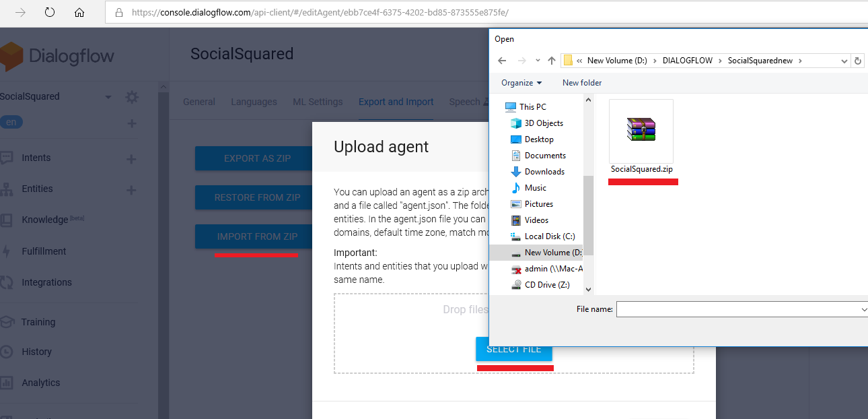Screen dimensions: 868x419
Task: Expand the file path address dropdown
Action: (844, 61)
